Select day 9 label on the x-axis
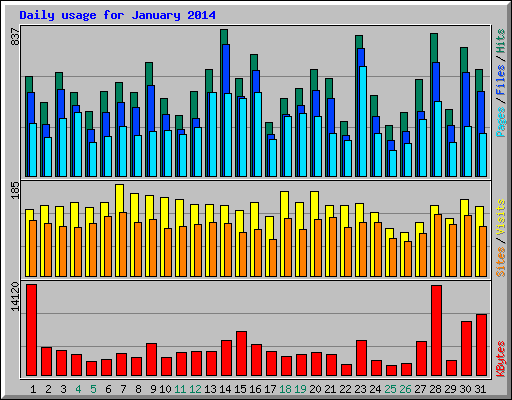The image size is (512, 400). (x=153, y=389)
